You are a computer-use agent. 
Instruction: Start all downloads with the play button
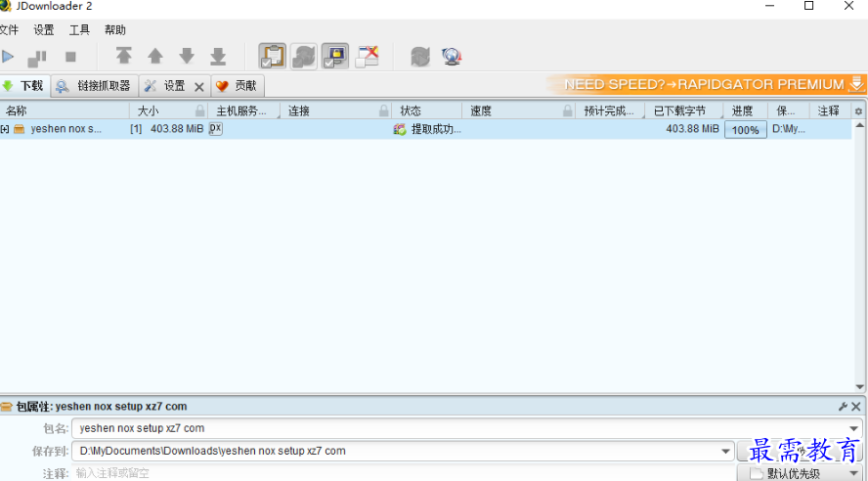[8, 57]
